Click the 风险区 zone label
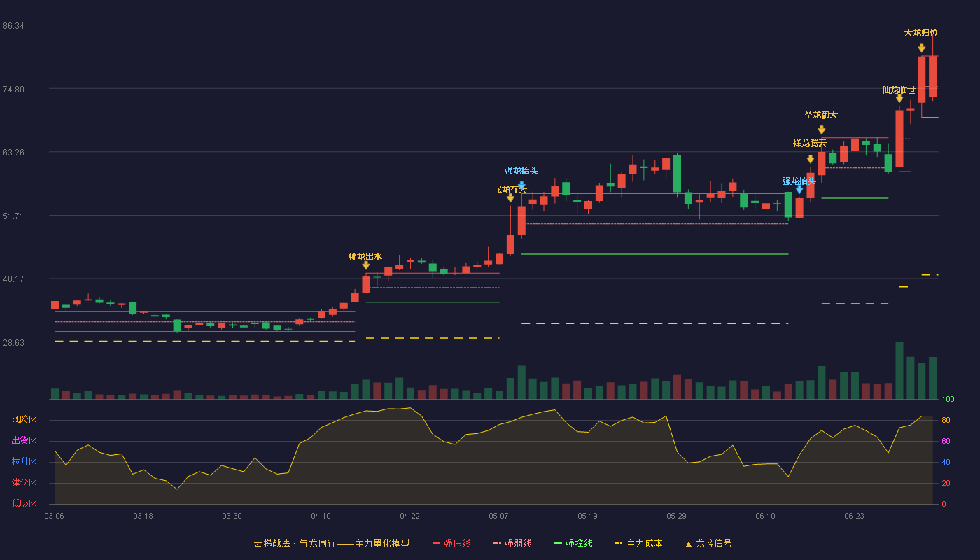Viewport: 980px width, 560px height. [x=24, y=420]
